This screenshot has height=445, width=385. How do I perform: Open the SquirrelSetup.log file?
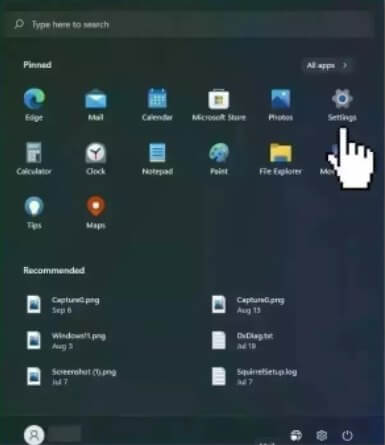point(254,377)
